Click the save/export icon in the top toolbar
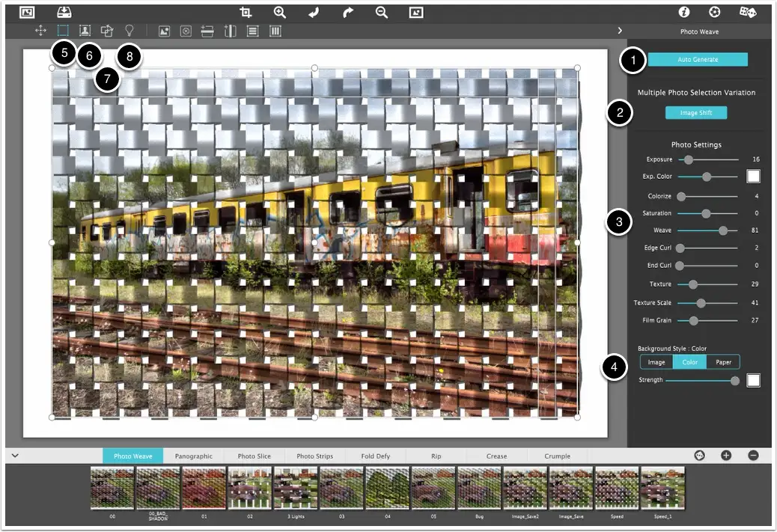The width and height of the screenshot is (777, 532). point(64,11)
